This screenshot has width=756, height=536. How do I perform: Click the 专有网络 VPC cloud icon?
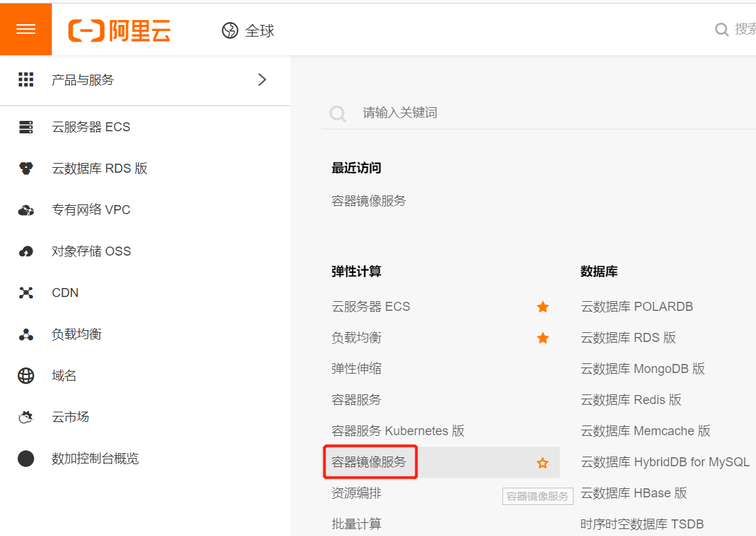click(26, 210)
